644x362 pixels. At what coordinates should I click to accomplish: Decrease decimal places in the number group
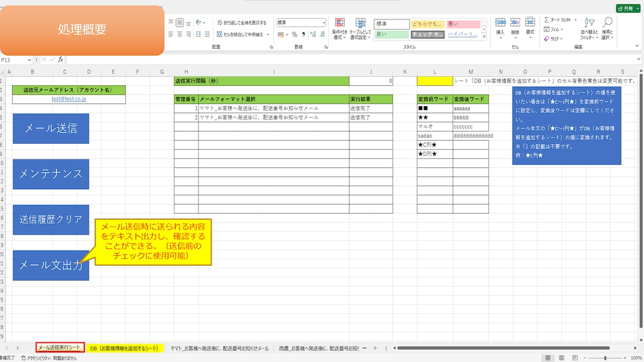321,34
